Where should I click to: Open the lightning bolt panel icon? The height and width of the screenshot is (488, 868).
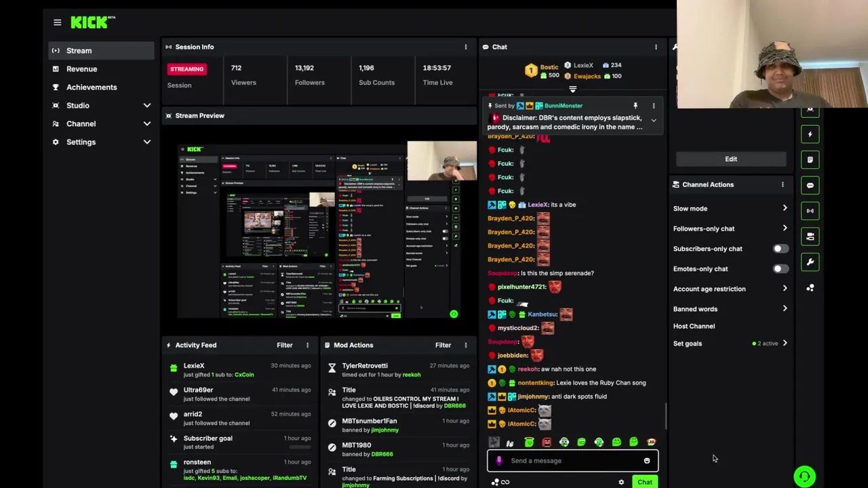point(810,134)
